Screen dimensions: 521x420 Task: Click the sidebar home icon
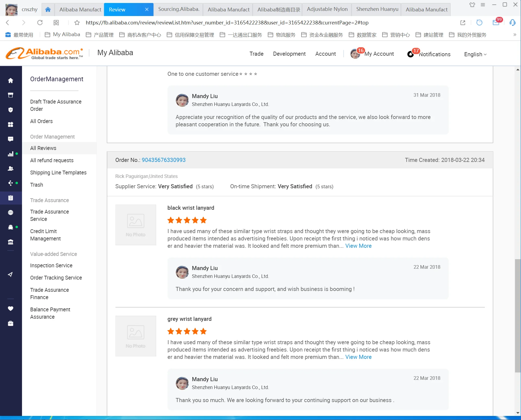[x=11, y=81]
